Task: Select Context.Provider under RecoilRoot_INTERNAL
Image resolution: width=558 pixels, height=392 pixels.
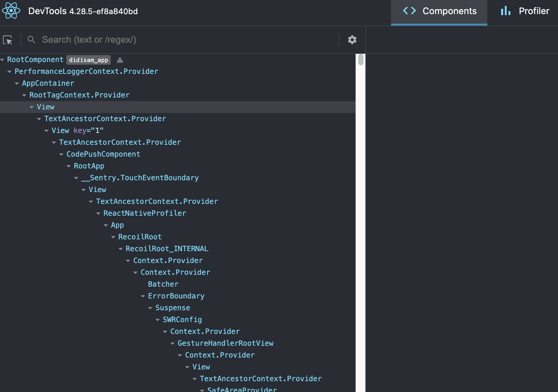Action: (x=168, y=261)
